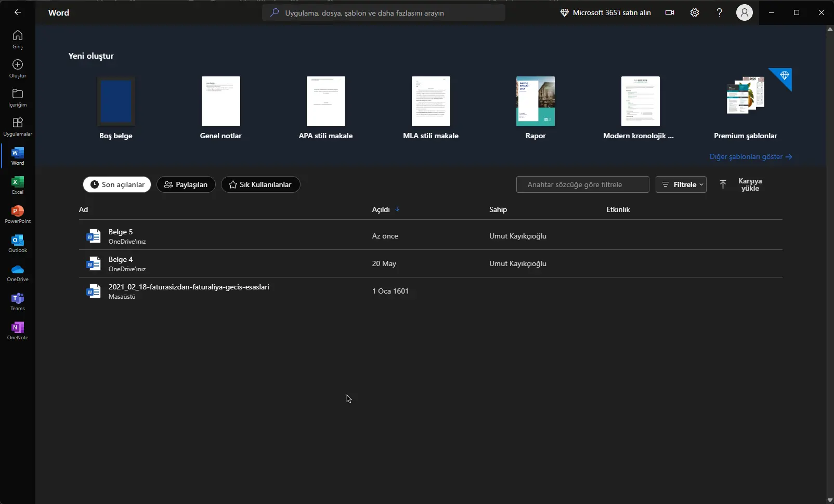Click the 20 May date cell
Screen dimensions: 834x504
click(384, 263)
